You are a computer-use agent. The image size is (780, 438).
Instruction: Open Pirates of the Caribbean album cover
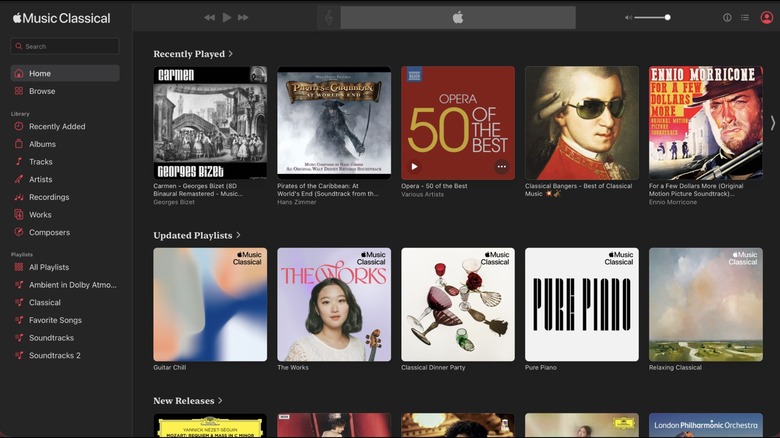pyautogui.click(x=334, y=123)
